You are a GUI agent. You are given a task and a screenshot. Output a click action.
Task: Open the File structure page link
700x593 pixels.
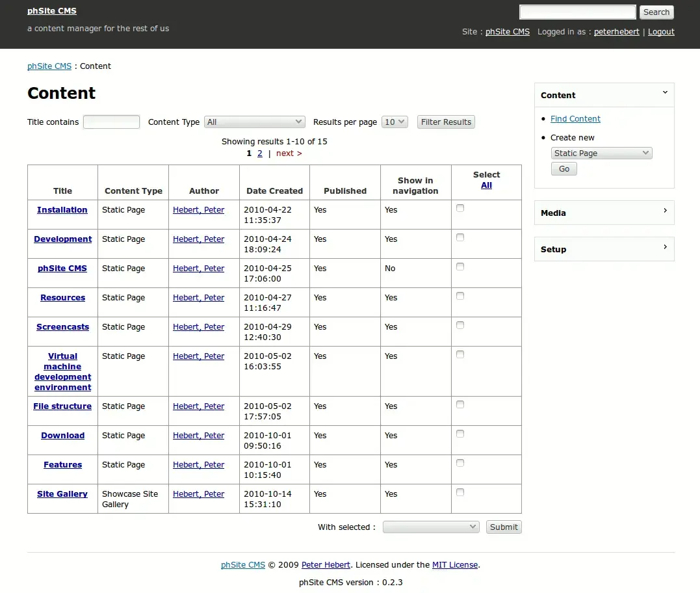pyautogui.click(x=62, y=406)
